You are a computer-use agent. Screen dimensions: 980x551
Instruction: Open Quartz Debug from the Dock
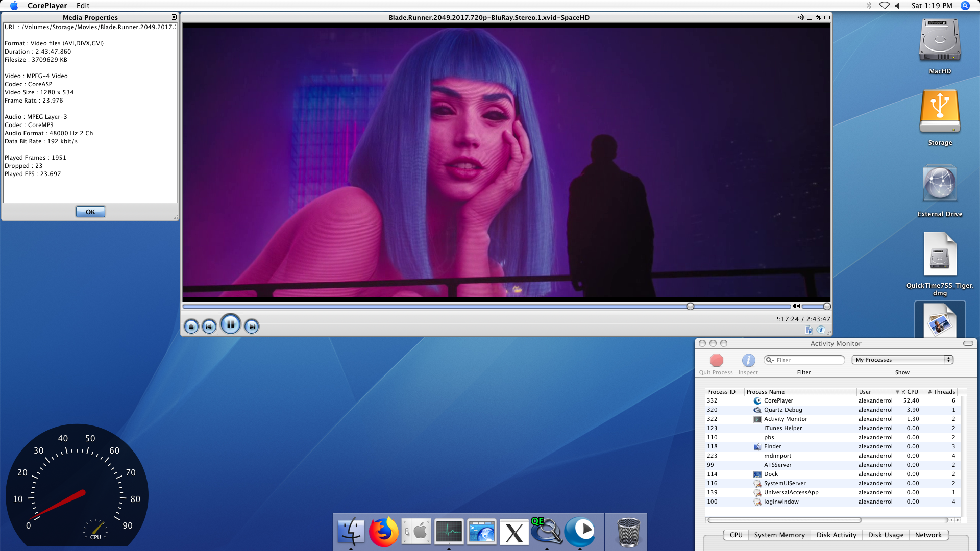pos(547,531)
